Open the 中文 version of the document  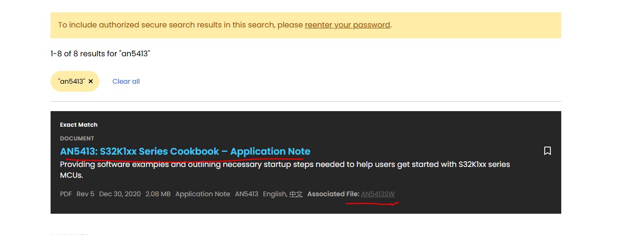click(296, 194)
